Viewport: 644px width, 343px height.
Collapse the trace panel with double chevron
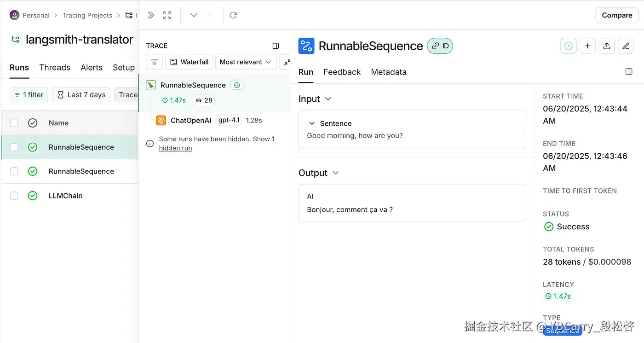[150, 15]
